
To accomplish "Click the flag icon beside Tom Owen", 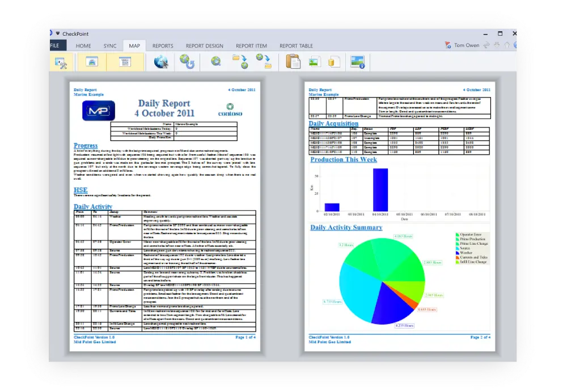I will click(x=448, y=45).
